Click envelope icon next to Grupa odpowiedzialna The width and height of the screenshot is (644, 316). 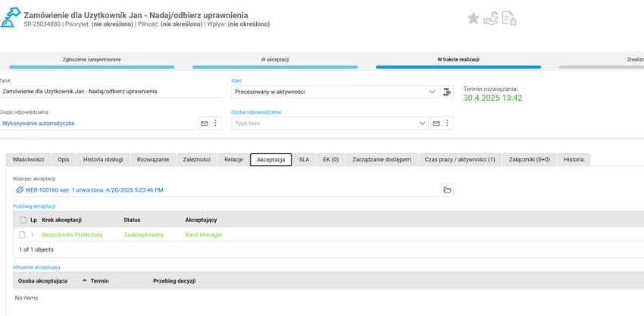(x=205, y=124)
